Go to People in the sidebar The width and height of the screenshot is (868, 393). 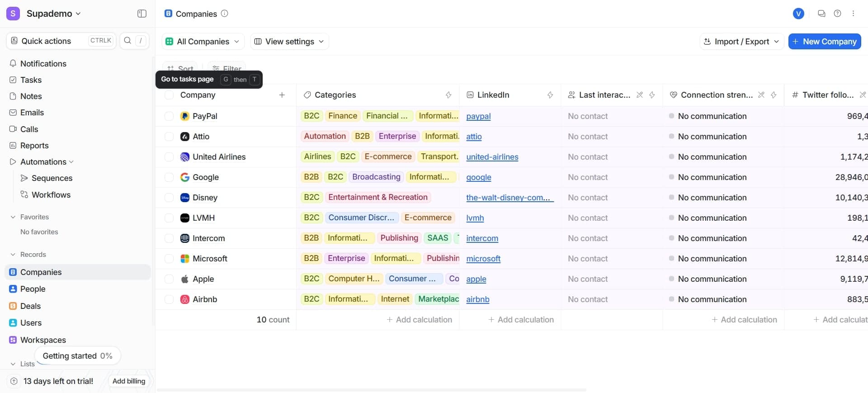[x=33, y=289]
